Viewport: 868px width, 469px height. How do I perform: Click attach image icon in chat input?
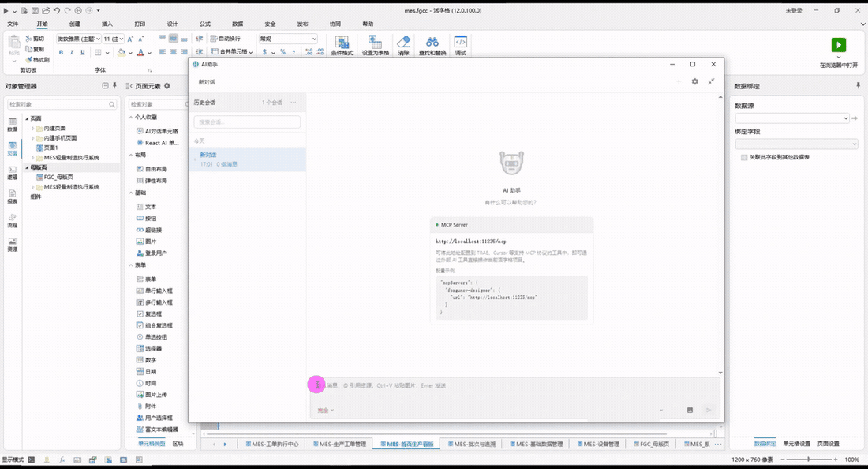coord(690,411)
